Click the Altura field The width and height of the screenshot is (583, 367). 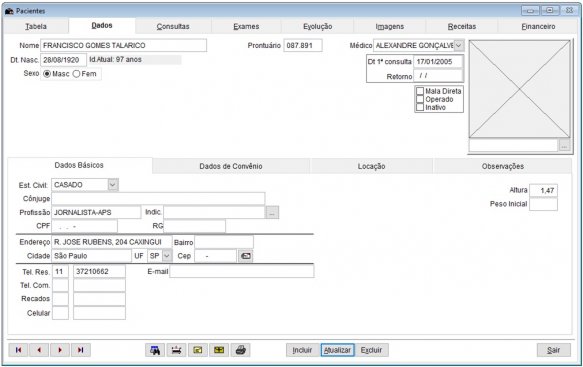(x=543, y=190)
